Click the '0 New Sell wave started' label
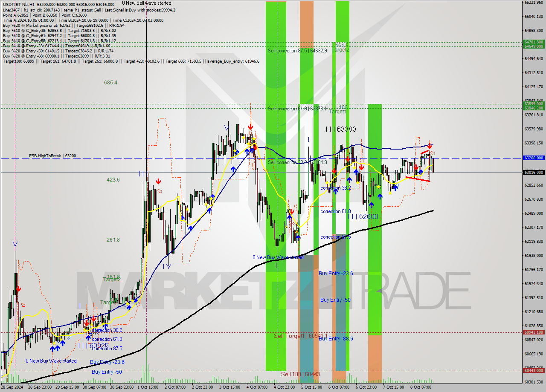This screenshot has width=546, height=392. click(147, 3)
